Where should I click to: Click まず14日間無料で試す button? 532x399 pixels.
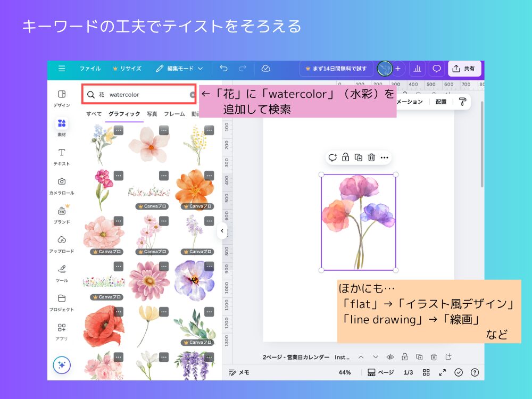pos(336,69)
